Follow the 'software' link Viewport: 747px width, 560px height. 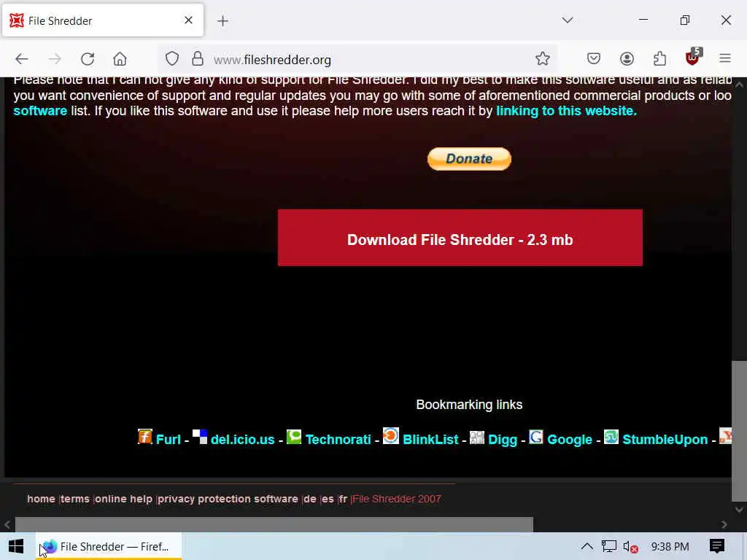(x=40, y=111)
